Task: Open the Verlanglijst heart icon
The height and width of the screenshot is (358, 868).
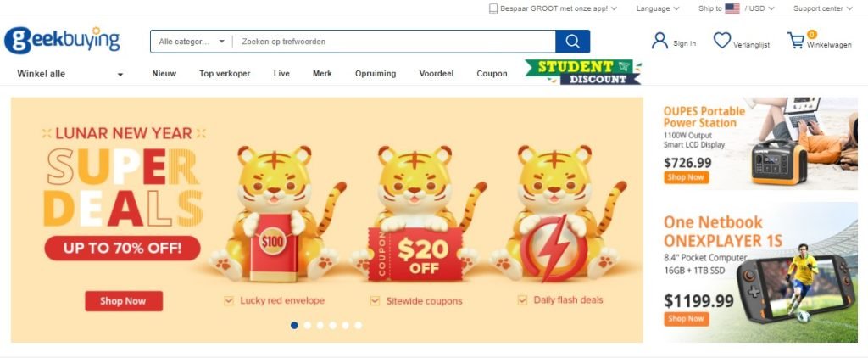Action: coord(722,41)
